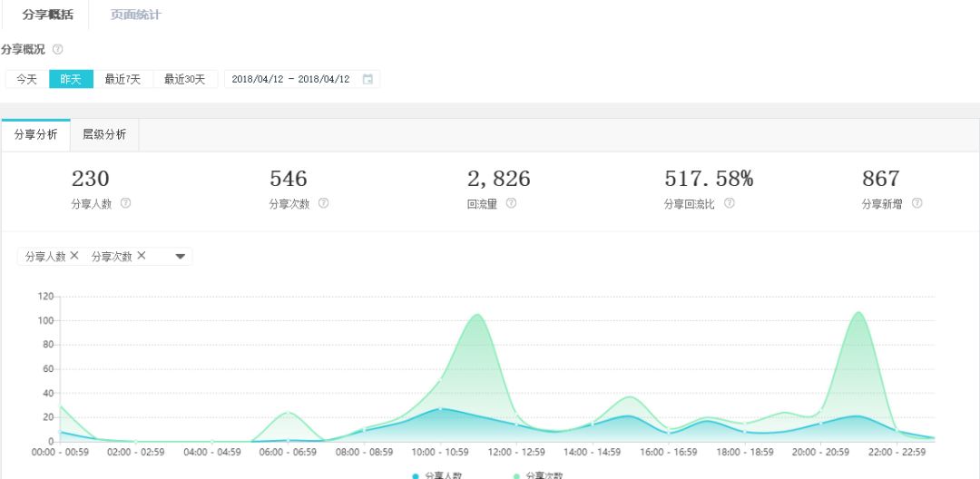Image resolution: width=980 pixels, height=479 pixels.
Task: Click help icon next to 分享新增
Action: (x=916, y=203)
